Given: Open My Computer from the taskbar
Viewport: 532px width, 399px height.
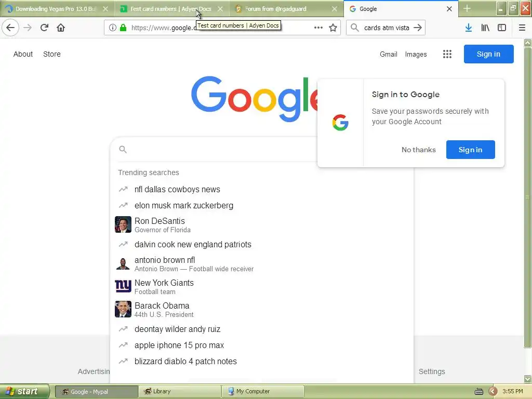Looking at the screenshot, I should [262, 392].
